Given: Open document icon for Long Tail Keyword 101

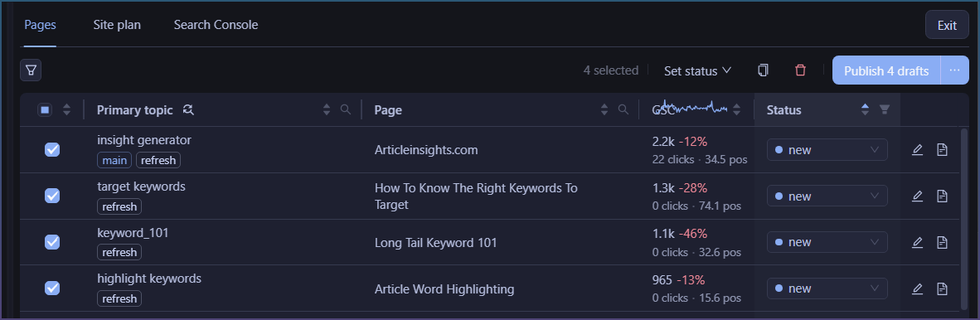Looking at the screenshot, I should tap(942, 242).
